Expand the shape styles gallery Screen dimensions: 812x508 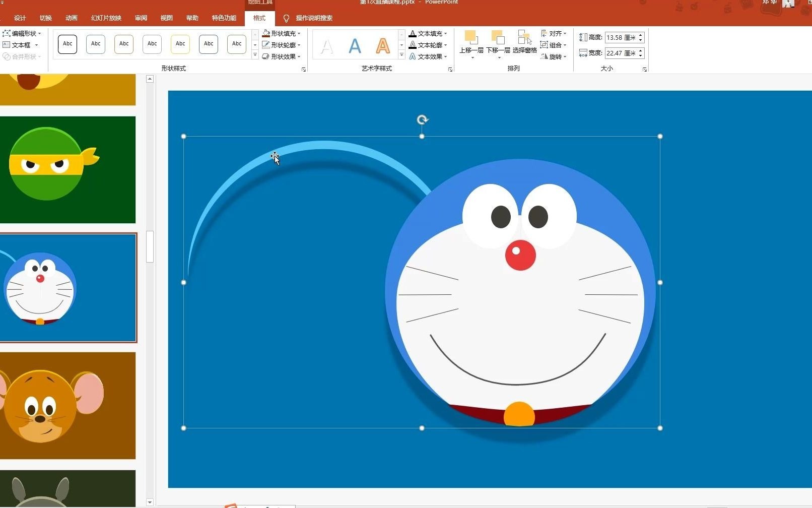pos(255,55)
